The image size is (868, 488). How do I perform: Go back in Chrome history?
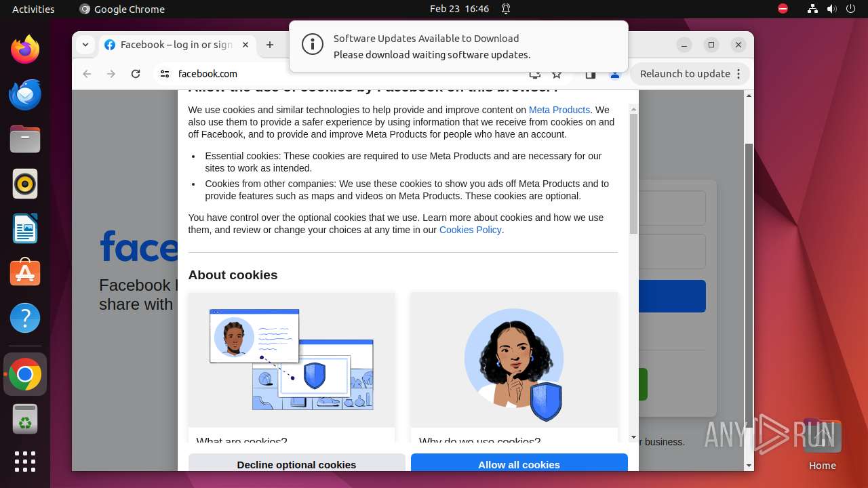point(87,74)
